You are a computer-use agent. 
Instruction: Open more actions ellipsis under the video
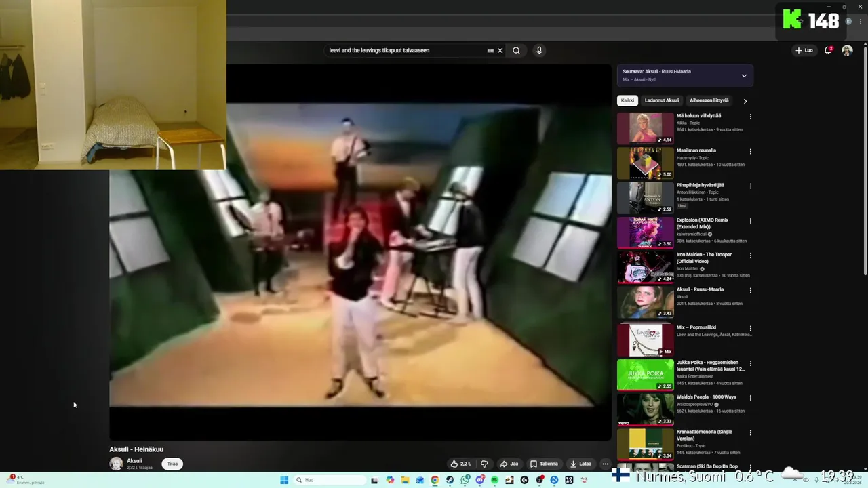[x=606, y=464]
